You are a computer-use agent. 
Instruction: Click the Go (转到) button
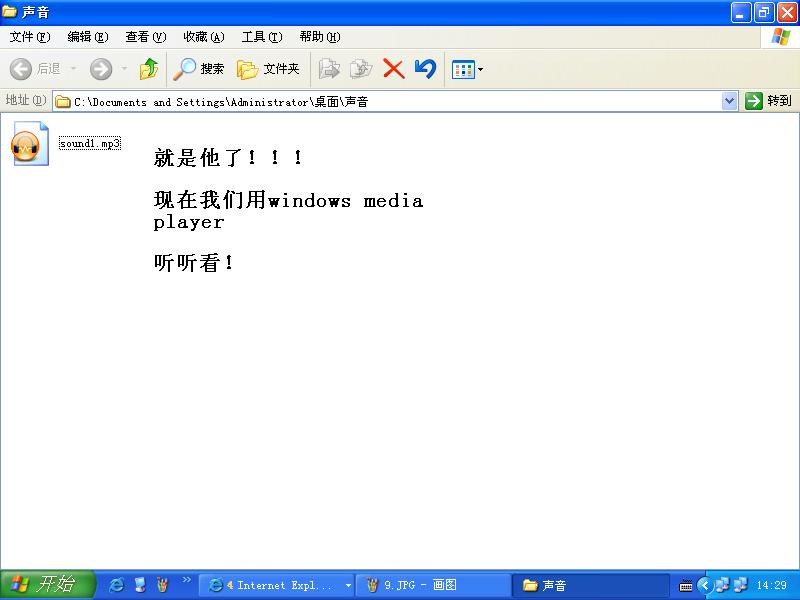(x=768, y=101)
